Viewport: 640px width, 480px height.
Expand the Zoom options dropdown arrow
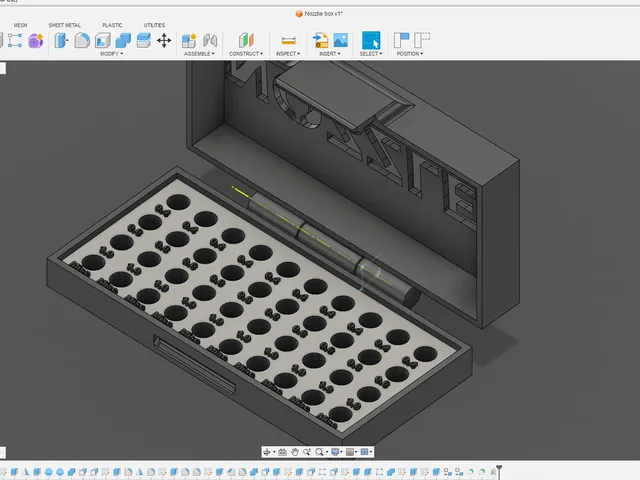pyautogui.click(x=327, y=452)
